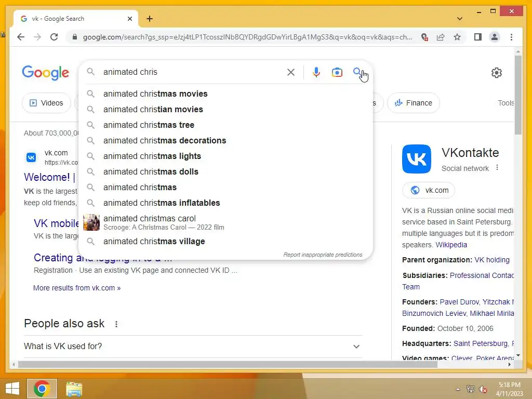Choose 'animated christmas carol' 2022 film suggestion

pos(225,222)
